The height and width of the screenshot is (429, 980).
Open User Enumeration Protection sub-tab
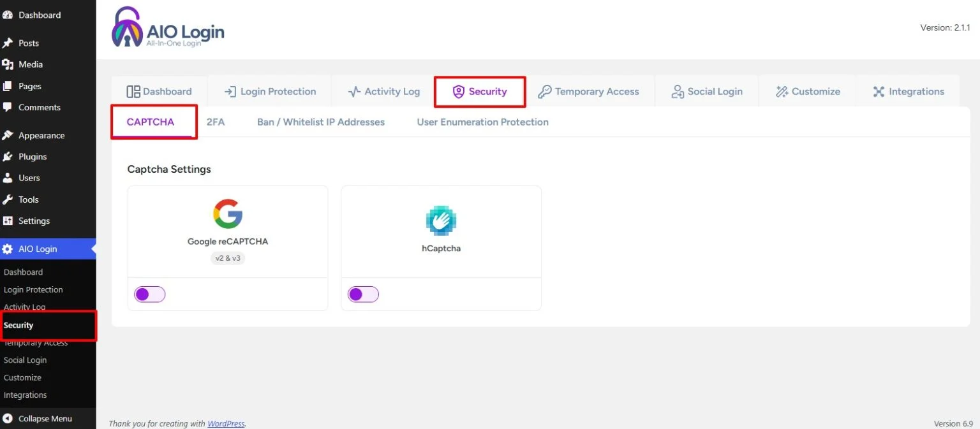482,122
